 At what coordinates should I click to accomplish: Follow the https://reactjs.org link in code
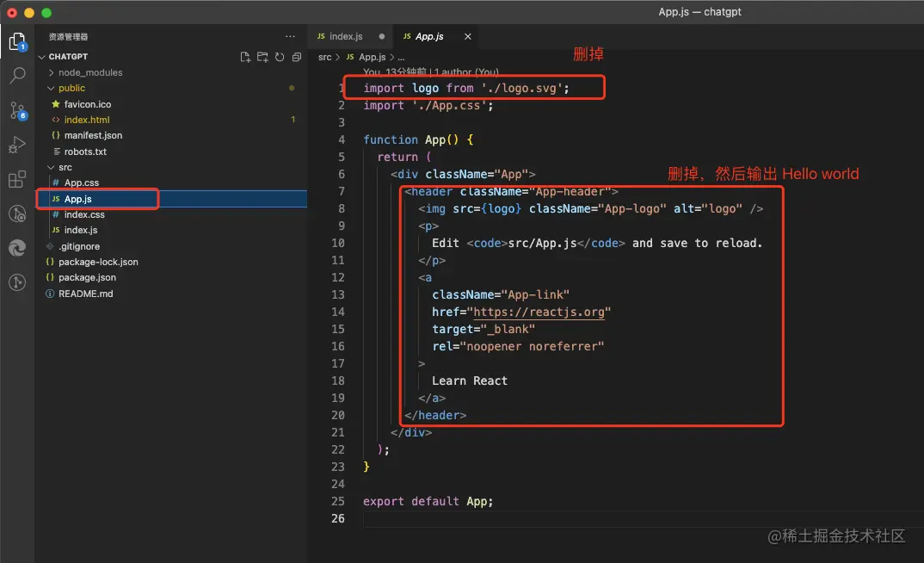pyautogui.click(x=539, y=312)
